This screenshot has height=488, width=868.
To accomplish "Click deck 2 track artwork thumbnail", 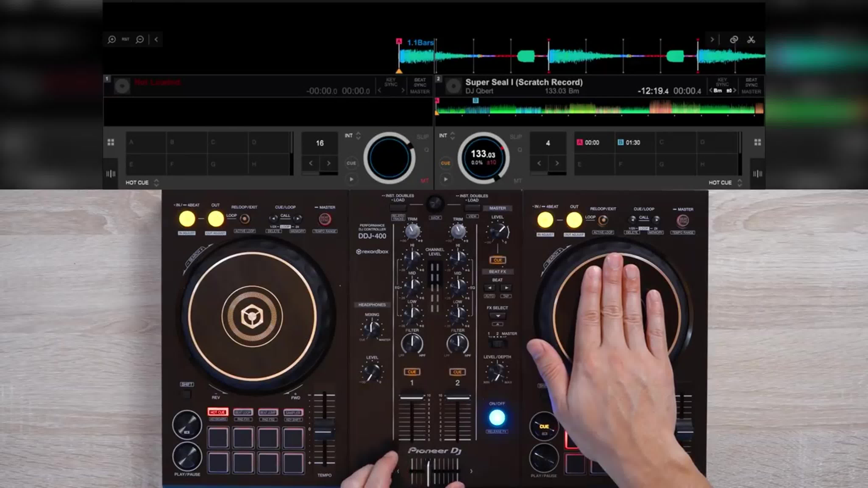I will [x=453, y=86].
